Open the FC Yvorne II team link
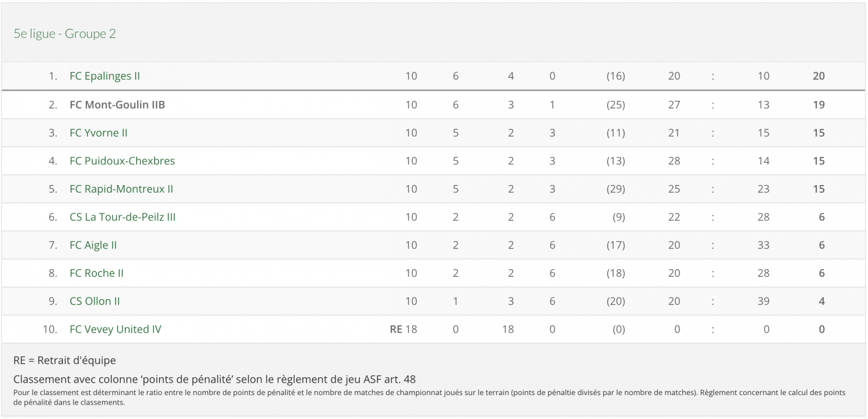The image size is (868, 419). [x=98, y=132]
